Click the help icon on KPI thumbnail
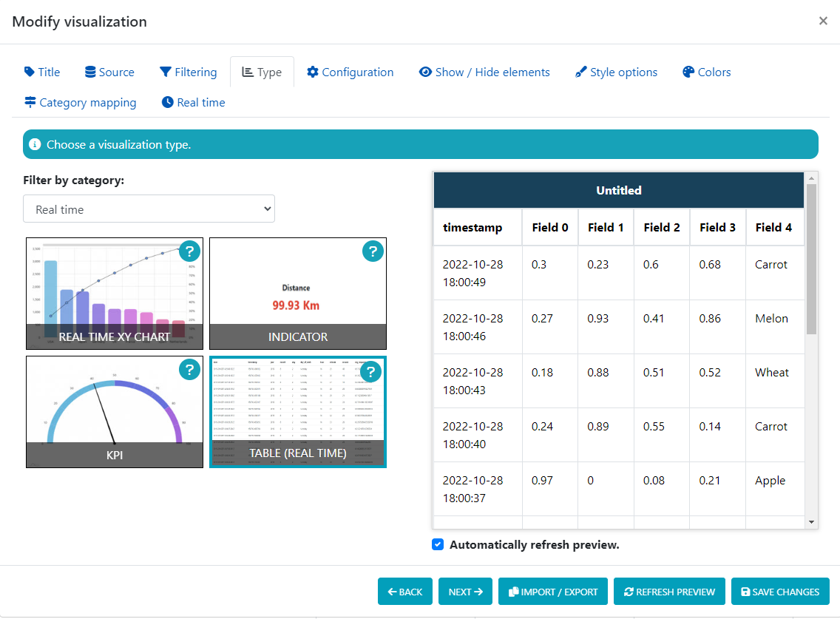840x619 pixels. (x=189, y=369)
